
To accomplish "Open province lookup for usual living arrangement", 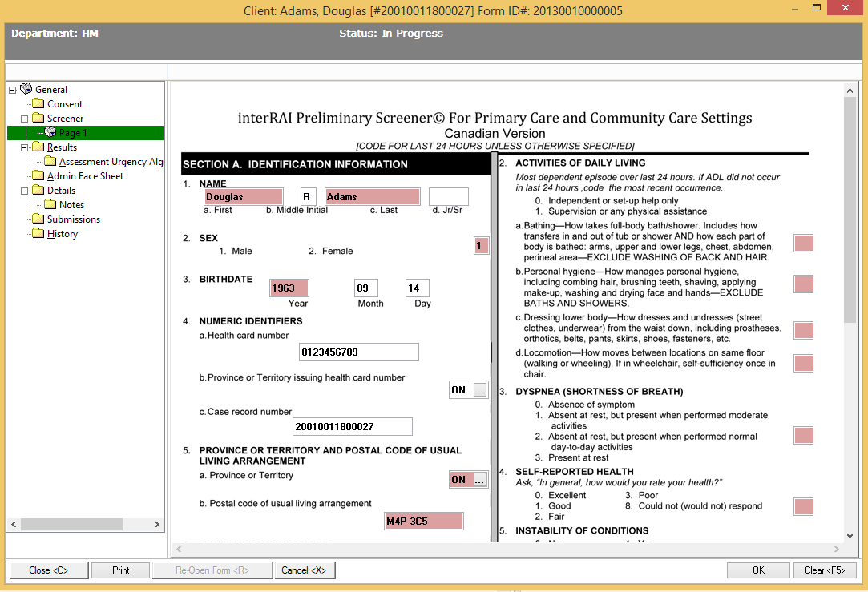I will pos(480,480).
